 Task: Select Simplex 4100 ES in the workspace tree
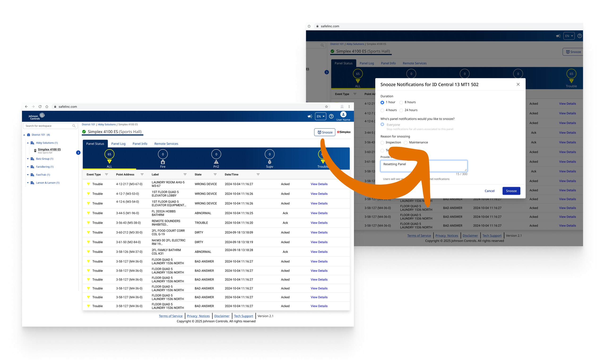click(x=49, y=150)
